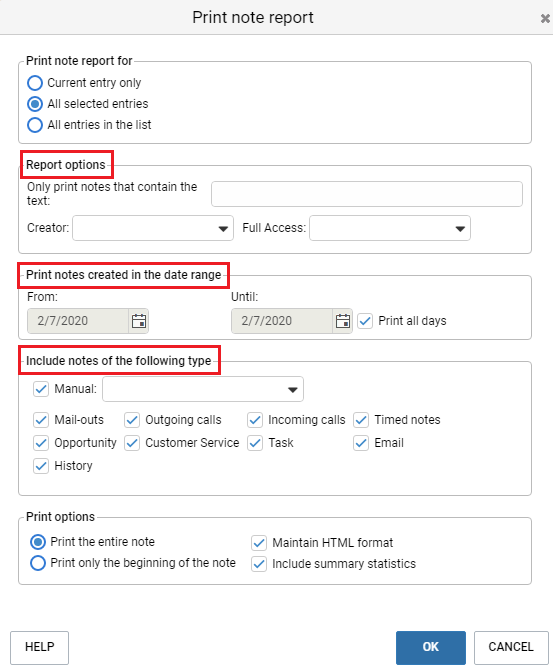553x672 pixels.
Task: Expand the Creator dropdown
Action: pos(153,228)
